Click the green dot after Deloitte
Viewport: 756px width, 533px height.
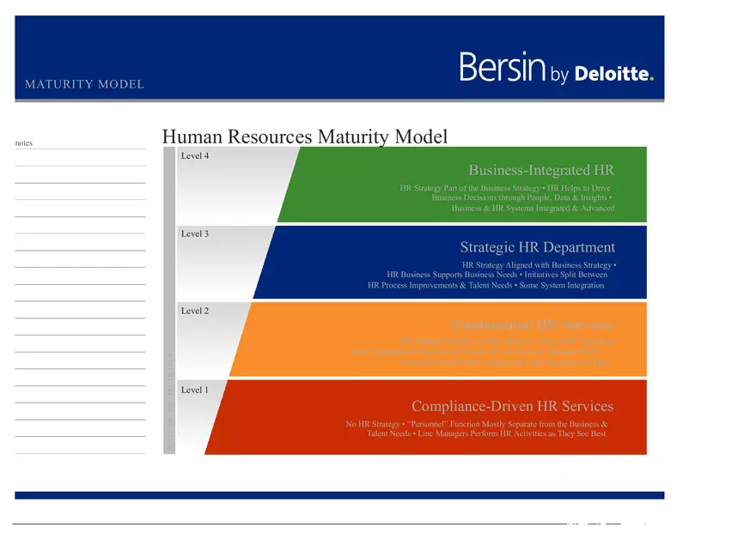point(651,79)
